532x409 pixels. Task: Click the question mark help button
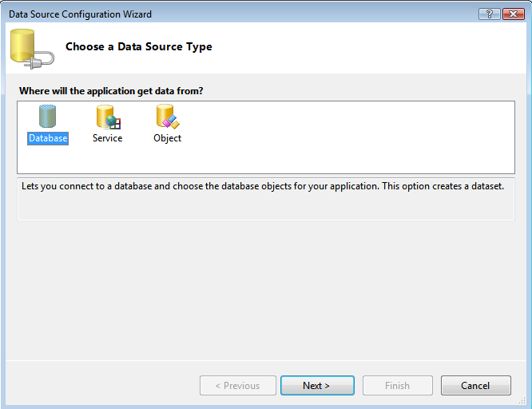(489, 14)
